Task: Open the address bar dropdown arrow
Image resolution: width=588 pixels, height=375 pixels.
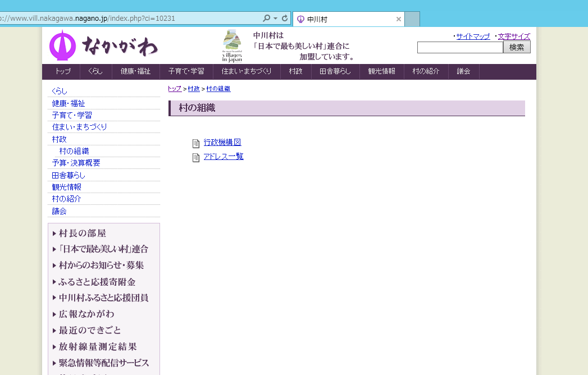Action: 275,19
